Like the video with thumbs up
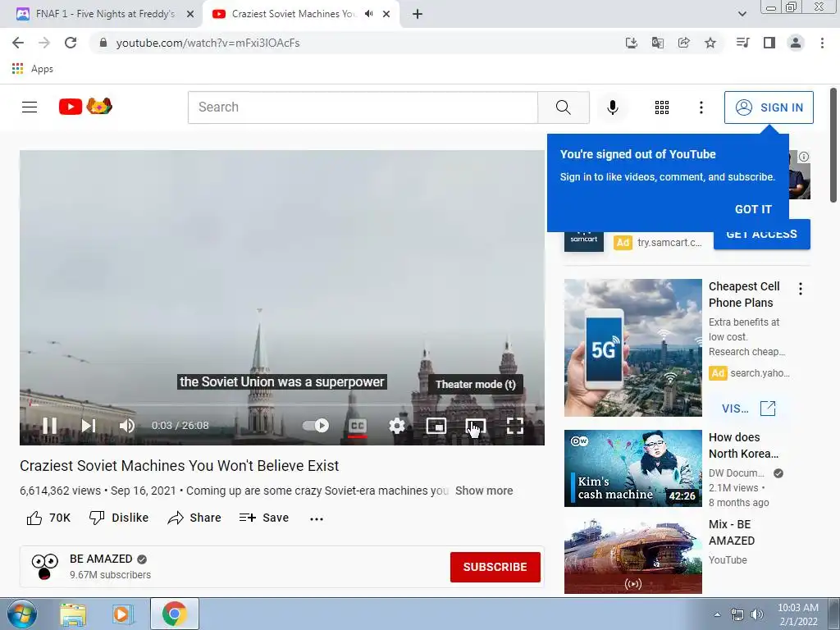840x630 pixels. coord(48,518)
